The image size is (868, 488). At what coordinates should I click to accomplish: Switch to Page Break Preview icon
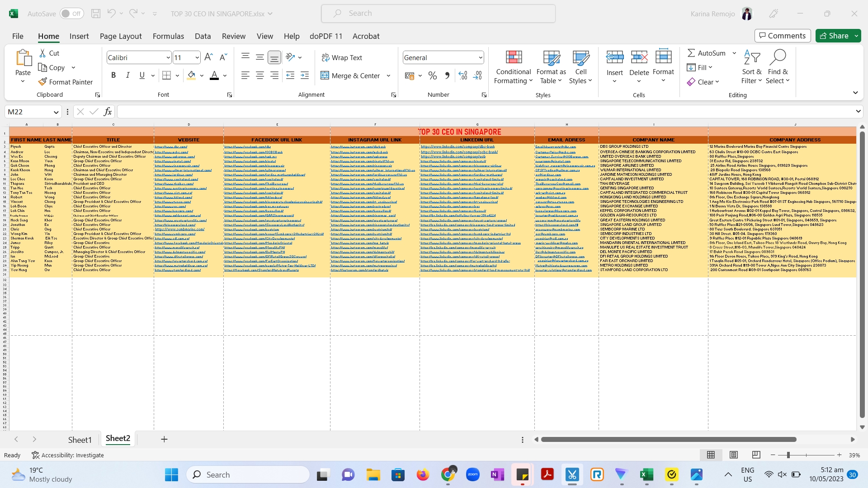pyautogui.click(x=756, y=455)
